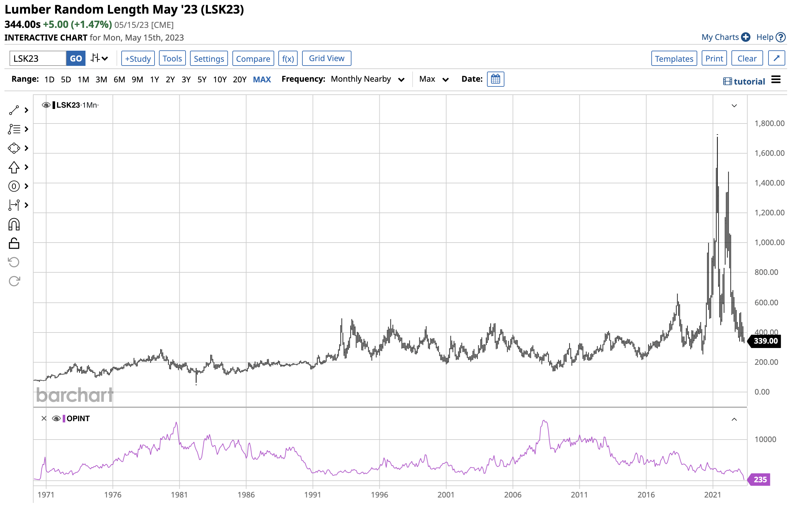Select the MAX range tab

click(x=262, y=79)
